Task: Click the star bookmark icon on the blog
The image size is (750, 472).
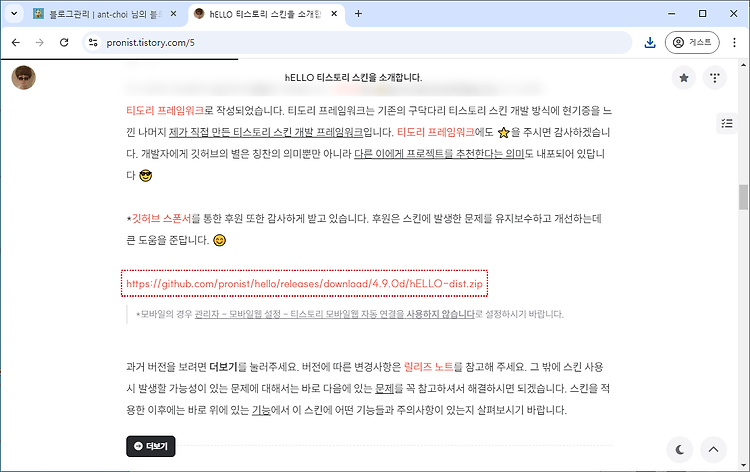Action: 684,77
